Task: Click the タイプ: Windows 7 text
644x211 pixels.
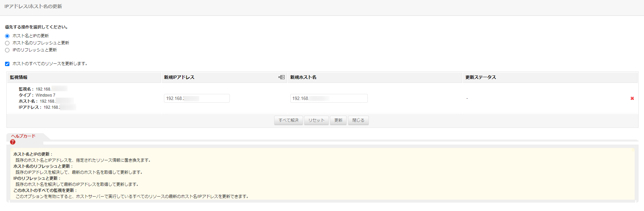Action: pyautogui.click(x=37, y=95)
